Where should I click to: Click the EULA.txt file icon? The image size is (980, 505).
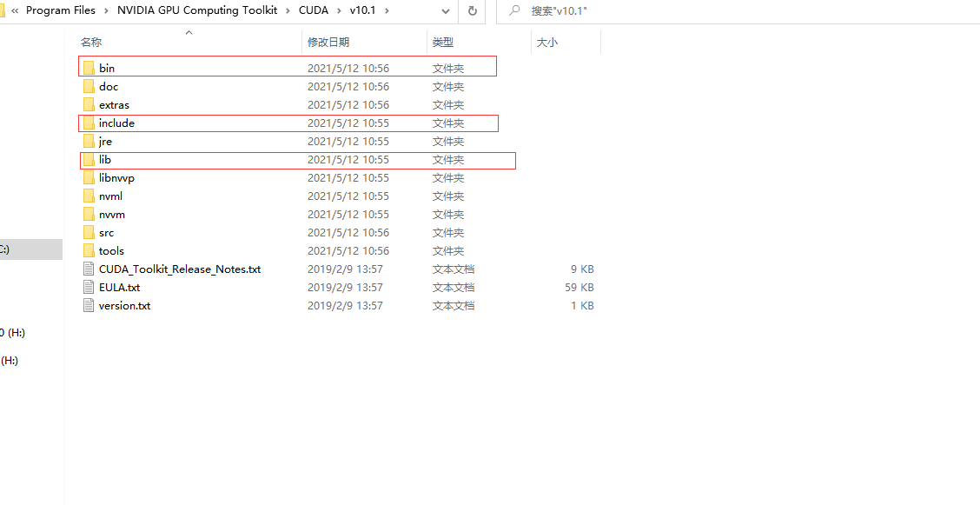click(89, 288)
